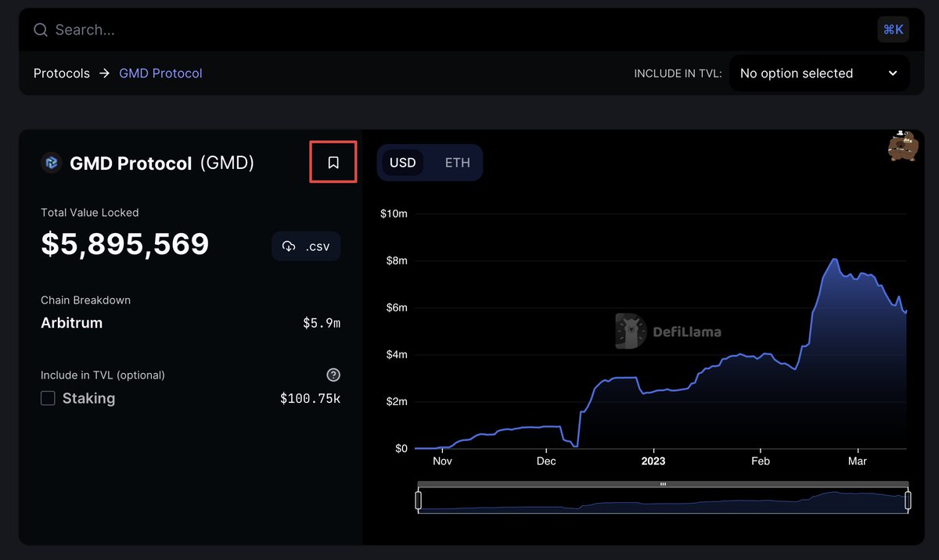Click the llama avatar in chart corner

[902, 146]
